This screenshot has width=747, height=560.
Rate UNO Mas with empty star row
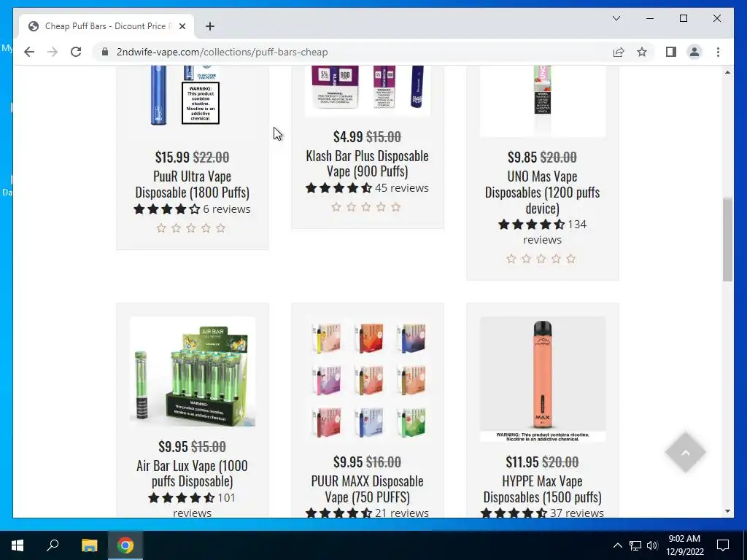(541, 259)
